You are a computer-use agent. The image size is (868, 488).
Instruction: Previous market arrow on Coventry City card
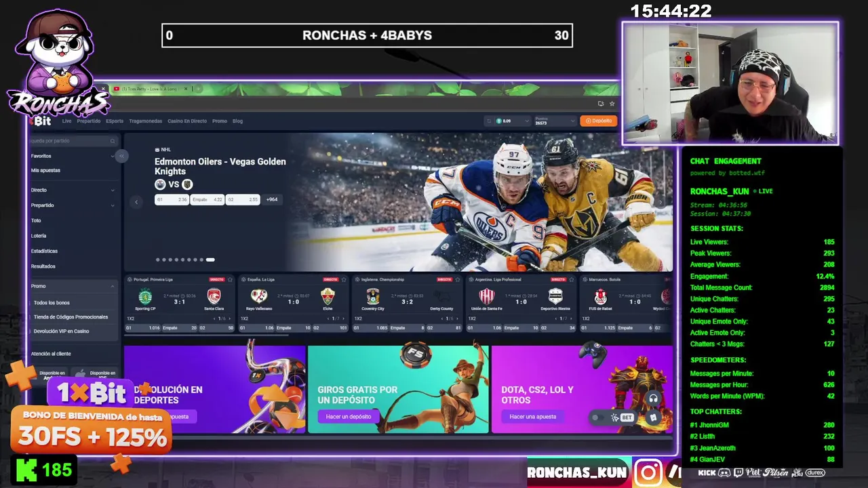coord(443,319)
